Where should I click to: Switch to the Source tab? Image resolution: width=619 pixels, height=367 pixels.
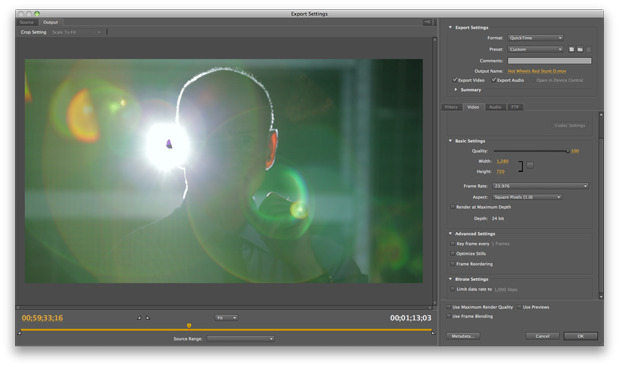[27, 22]
